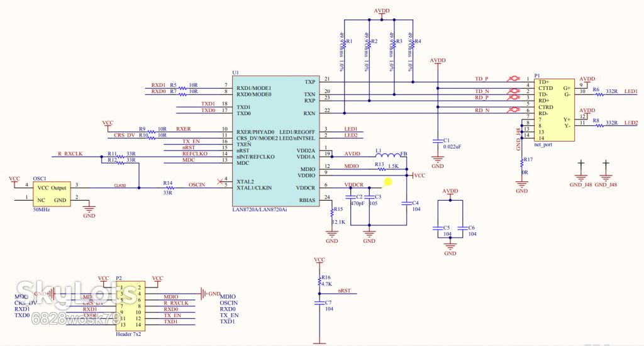The height and width of the screenshot is (346, 644).
Task: Click the TXD0 net label at pin 17
Action: point(208,110)
